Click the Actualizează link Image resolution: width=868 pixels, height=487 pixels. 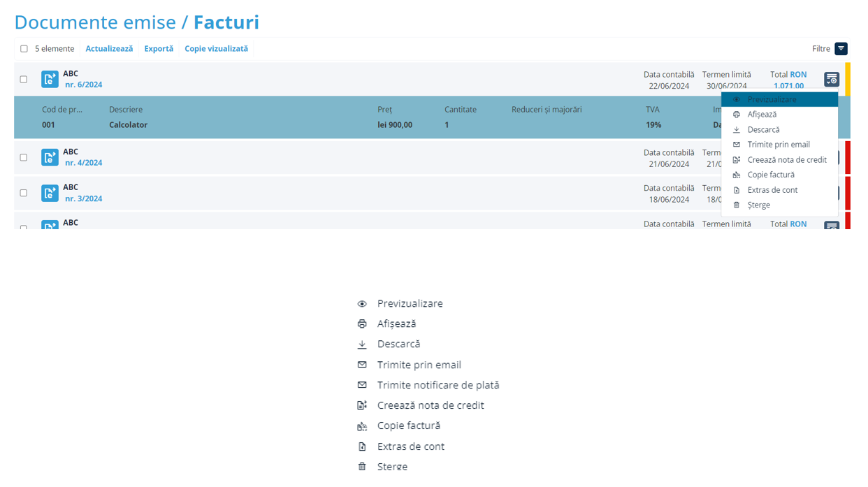[109, 49]
